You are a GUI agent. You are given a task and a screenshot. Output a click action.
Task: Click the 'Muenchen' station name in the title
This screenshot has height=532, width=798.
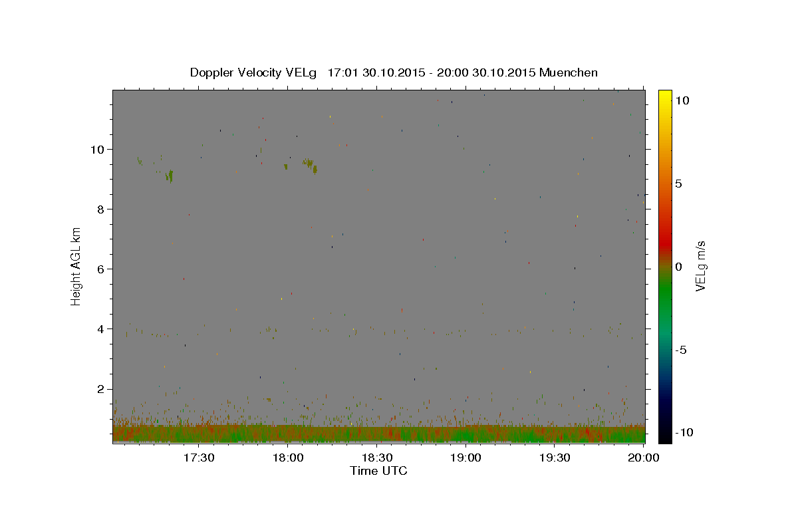click(569, 72)
